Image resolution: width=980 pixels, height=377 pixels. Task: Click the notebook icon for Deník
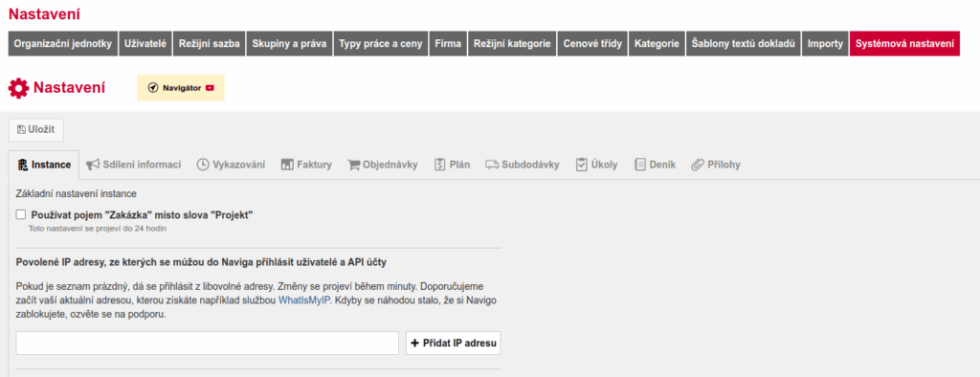[640, 165]
